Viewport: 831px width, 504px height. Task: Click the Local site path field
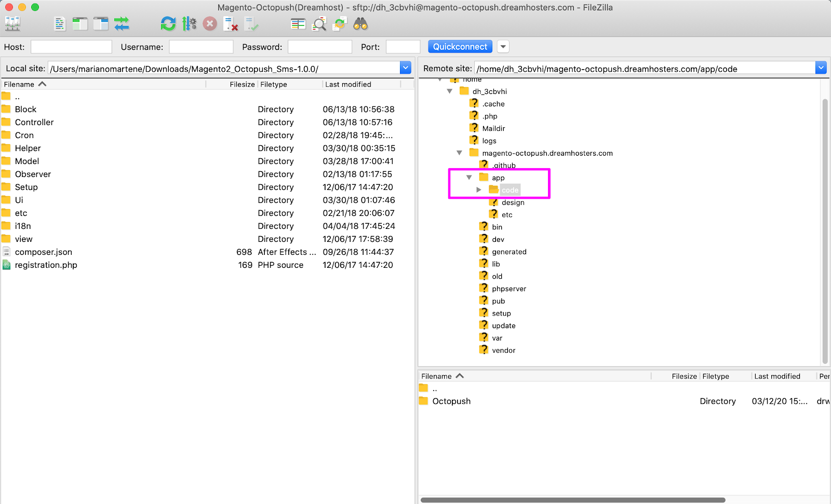(224, 68)
